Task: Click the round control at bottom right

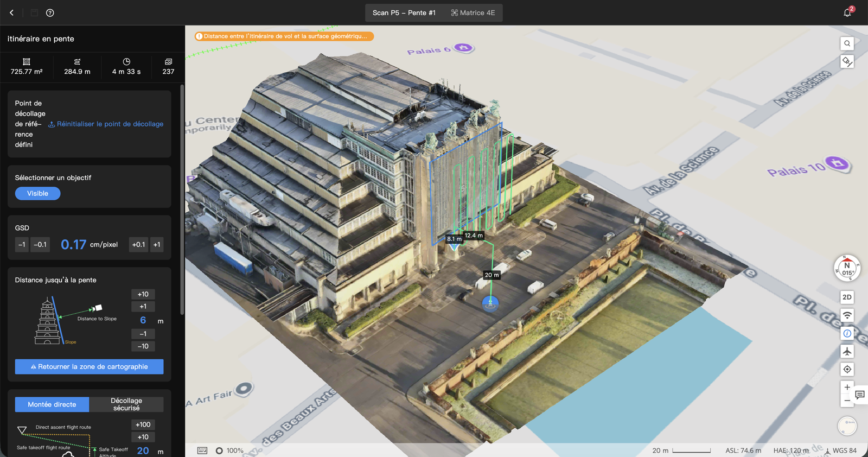Action: pos(847,426)
